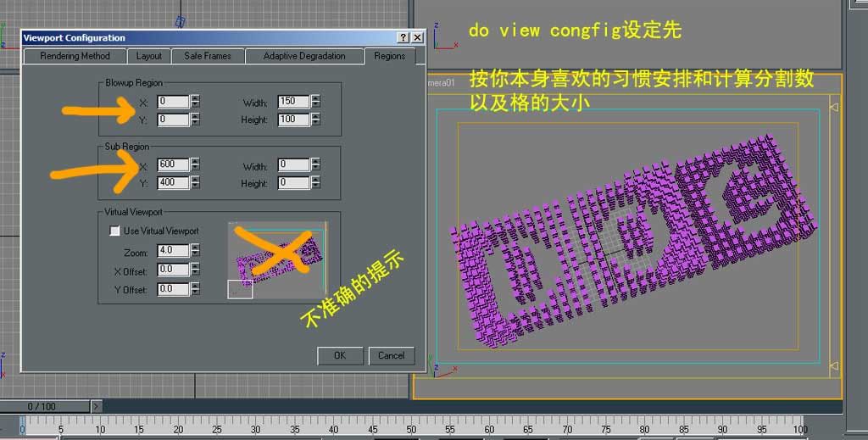This screenshot has height=440, width=868.
Task: Click the Blowup Region X spinner arrows
Action: coord(196,102)
